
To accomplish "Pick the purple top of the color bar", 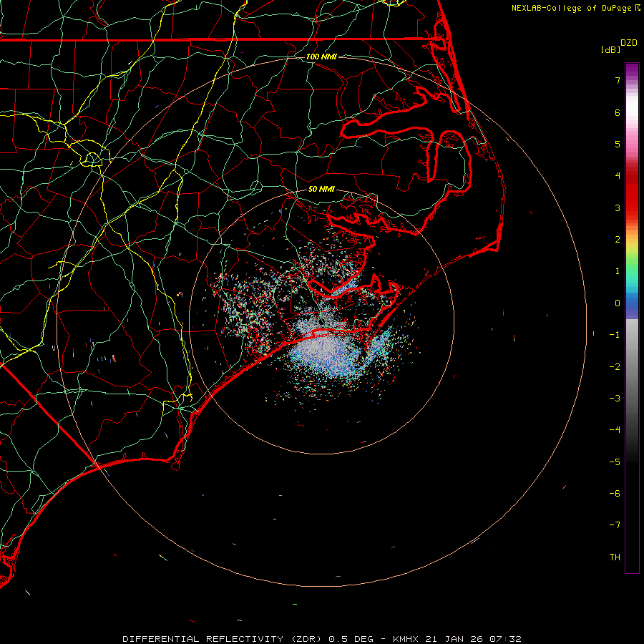I will click(x=632, y=68).
